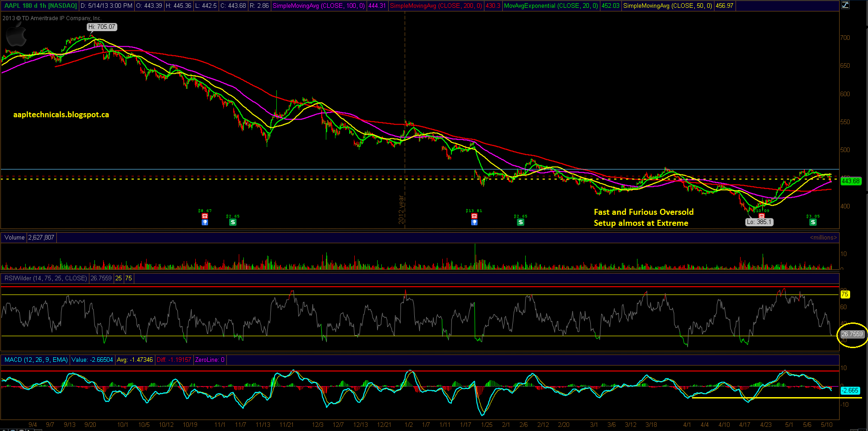Click the aapltechnicals.blogspot.ca chart annotation
Image resolution: width=868 pixels, height=431 pixels.
(61, 115)
